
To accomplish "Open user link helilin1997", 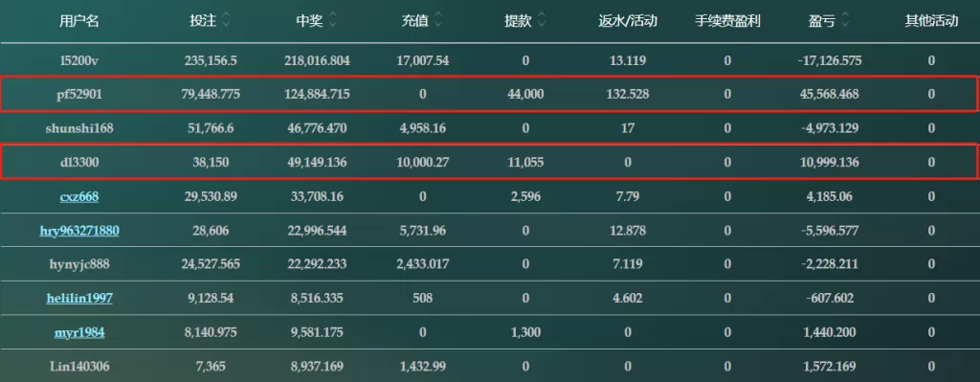I will (79, 298).
